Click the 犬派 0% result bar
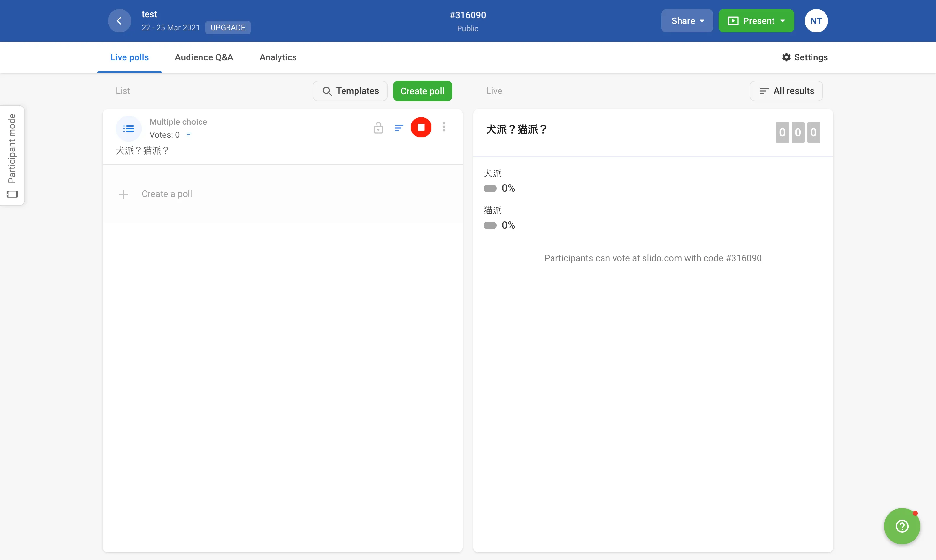 click(x=490, y=188)
